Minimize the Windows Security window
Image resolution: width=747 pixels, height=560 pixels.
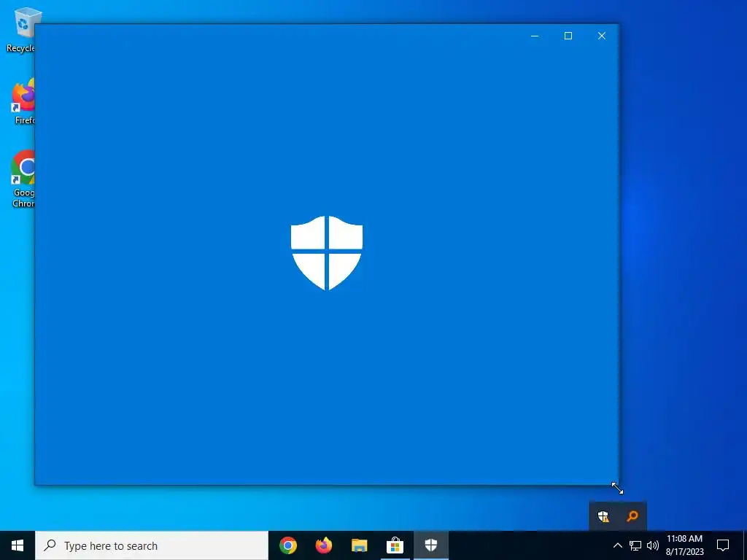click(x=535, y=36)
